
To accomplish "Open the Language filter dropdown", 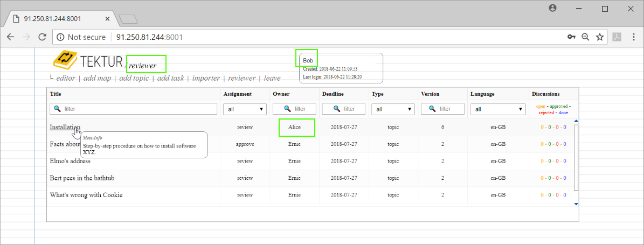I will tap(498, 109).
